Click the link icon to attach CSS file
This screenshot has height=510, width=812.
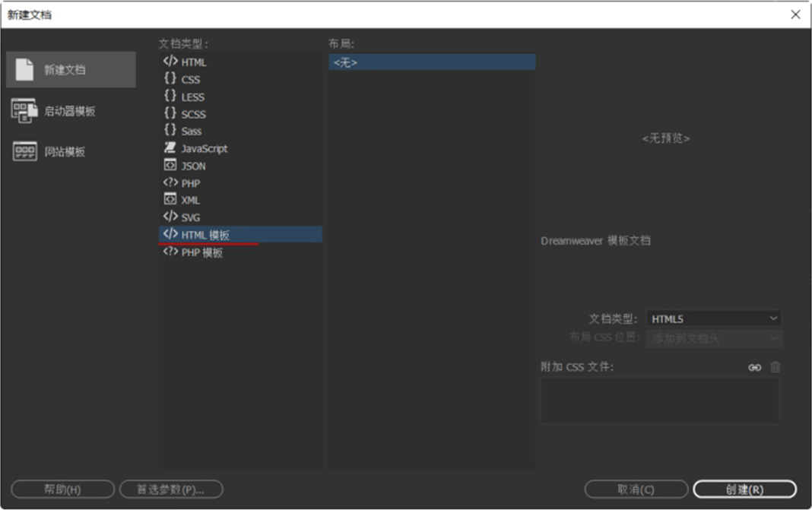click(754, 367)
